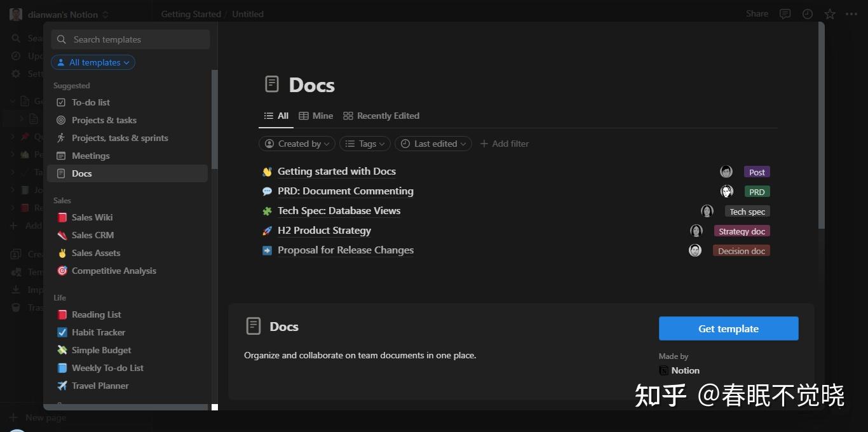Click the template list vertical scrollbar
Viewport: 868px width, 432px height.
[214, 119]
